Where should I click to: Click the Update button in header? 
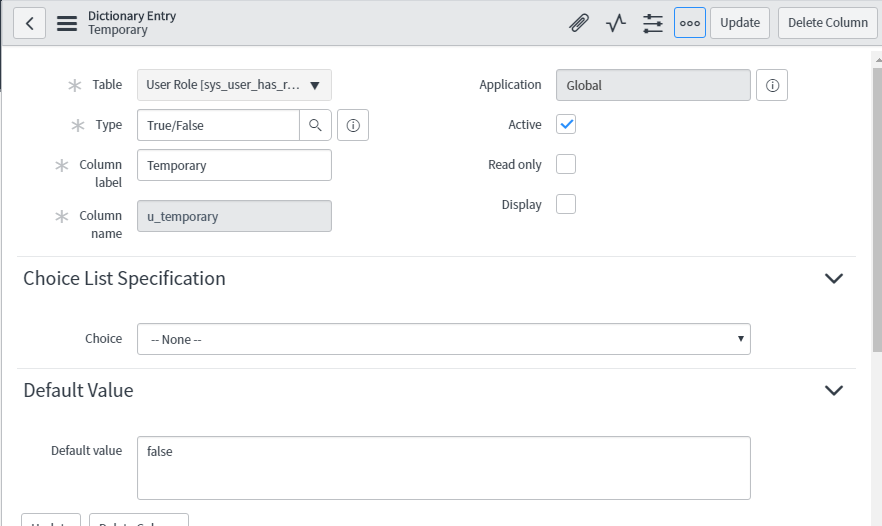point(739,23)
